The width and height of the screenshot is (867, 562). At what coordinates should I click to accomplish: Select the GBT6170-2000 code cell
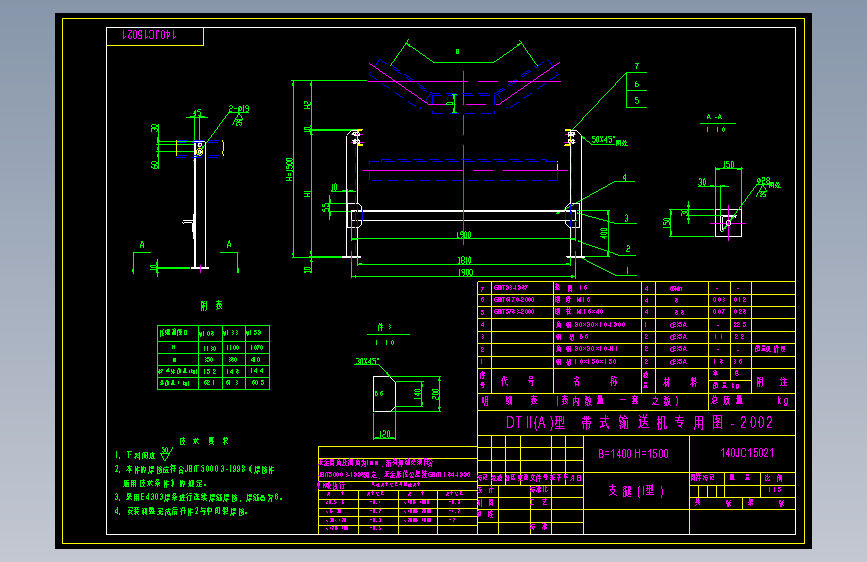click(x=514, y=300)
